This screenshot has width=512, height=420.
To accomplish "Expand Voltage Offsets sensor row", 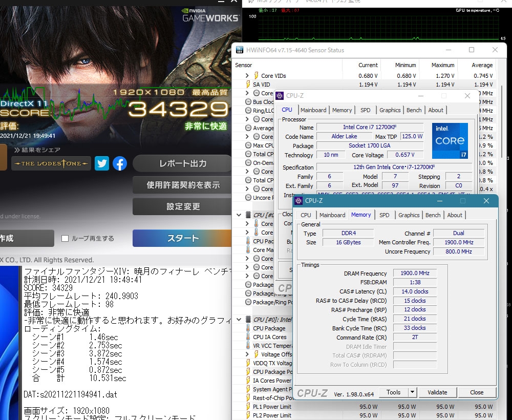I will click(x=247, y=354).
